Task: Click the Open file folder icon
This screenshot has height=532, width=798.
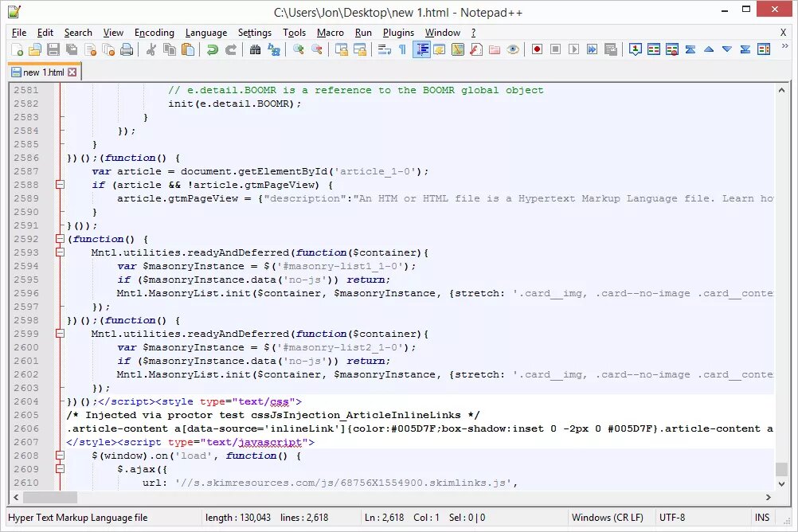Action: coord(34,49)
